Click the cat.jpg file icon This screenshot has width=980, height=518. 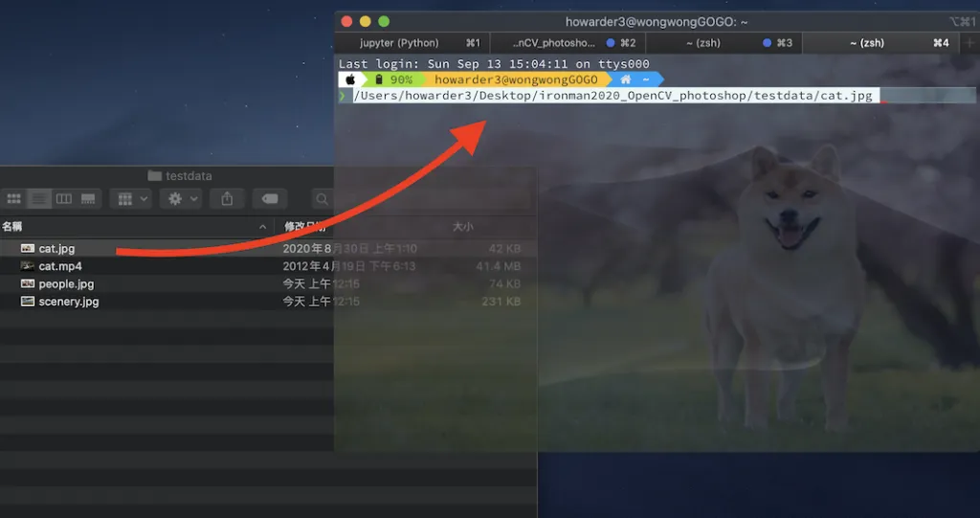(x=28, y=248)
